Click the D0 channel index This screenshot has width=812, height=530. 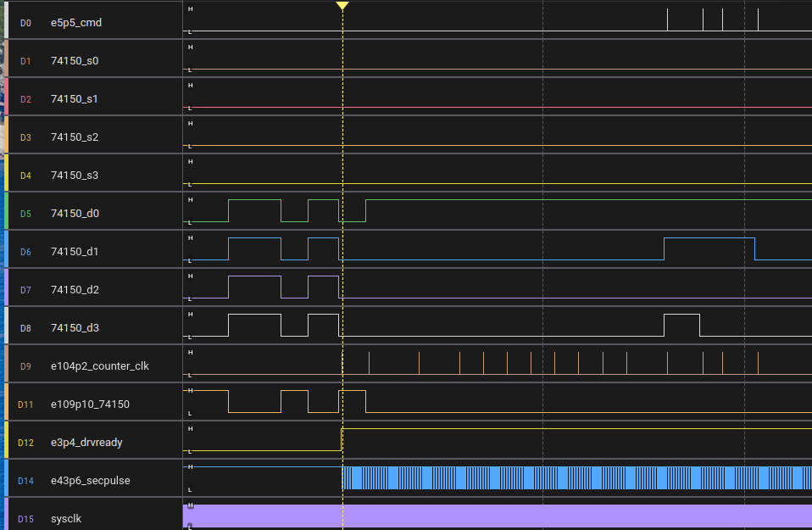coord(25,23)
